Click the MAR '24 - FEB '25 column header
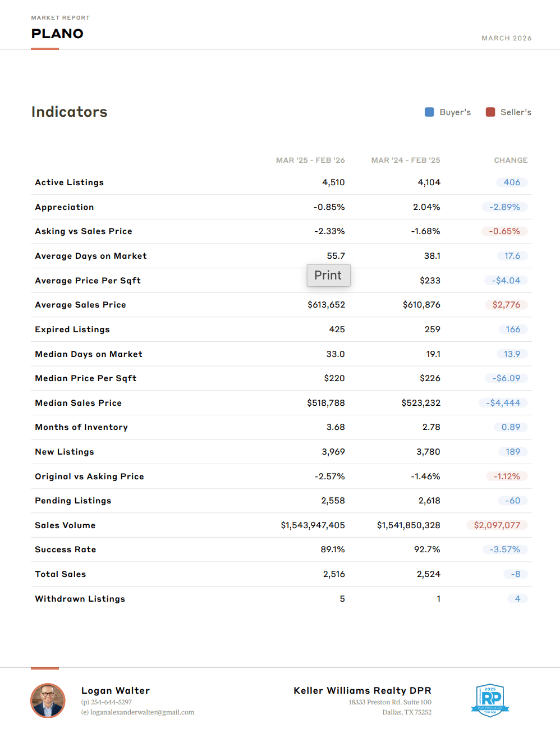 tap(406, 161)
